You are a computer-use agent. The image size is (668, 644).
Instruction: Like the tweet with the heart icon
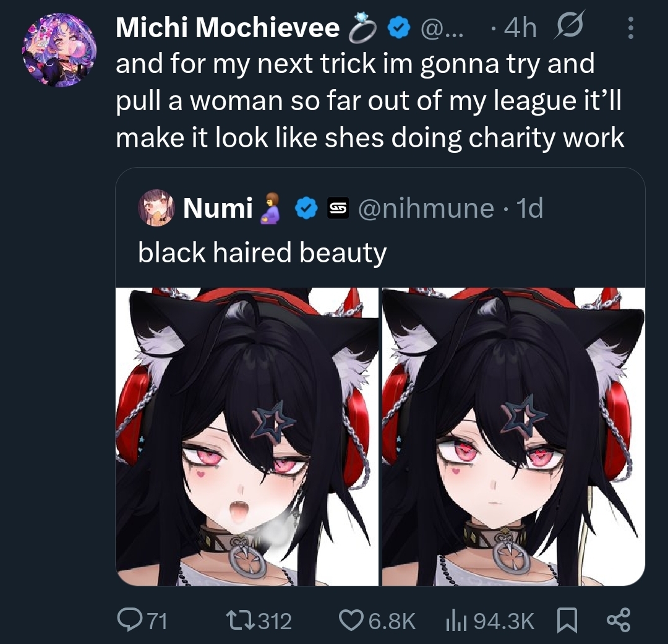click(350, 620)
